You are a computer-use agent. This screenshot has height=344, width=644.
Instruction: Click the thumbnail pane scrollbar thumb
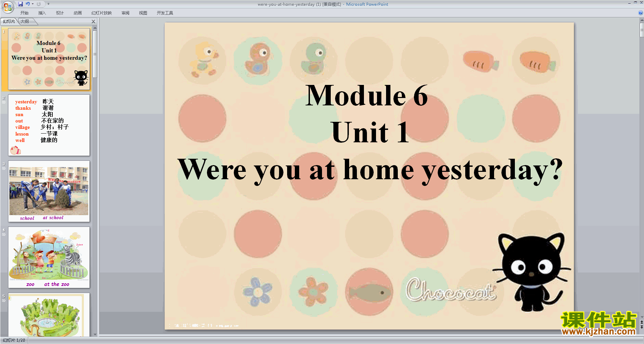[x=95, y=54]
